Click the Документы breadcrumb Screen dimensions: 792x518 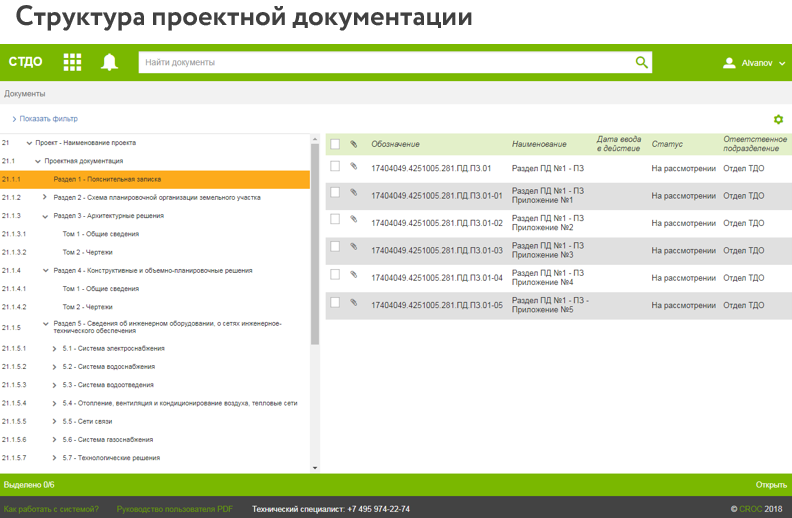24,93
